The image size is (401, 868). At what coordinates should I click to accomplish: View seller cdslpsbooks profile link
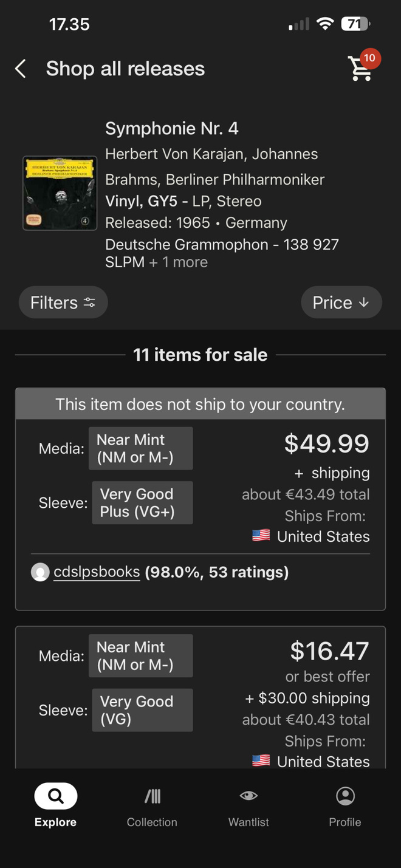(97, 572)
